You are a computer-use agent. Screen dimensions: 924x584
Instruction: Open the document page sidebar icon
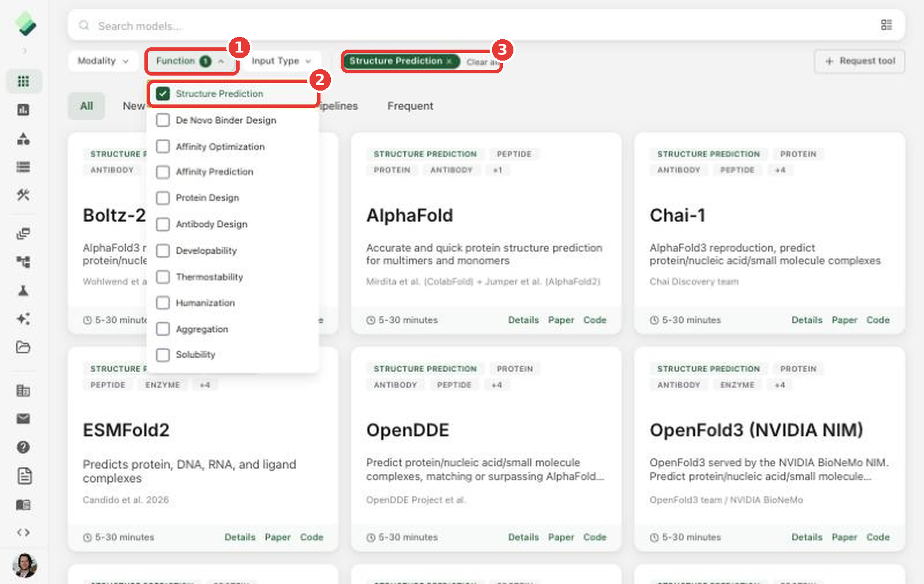pyautogui.click(x=24, y=476)
